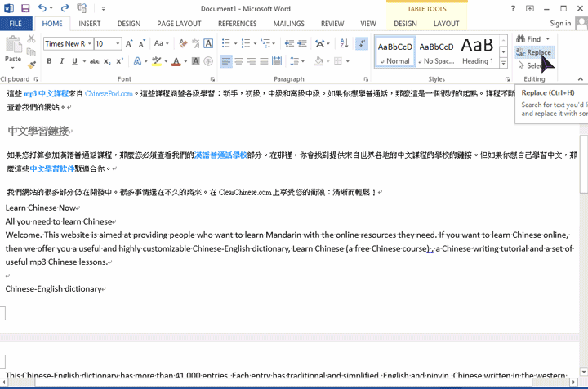Redo the last action

point(65,8)
